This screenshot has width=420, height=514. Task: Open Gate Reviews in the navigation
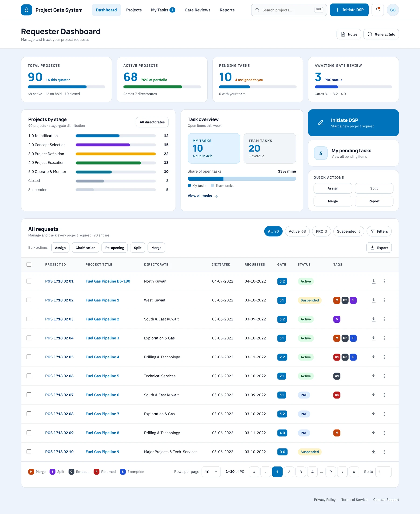197,10
